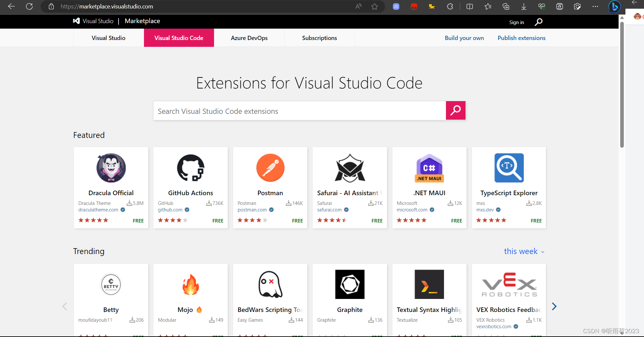Open the .NET MAUI C# icon

pos(429,168)
